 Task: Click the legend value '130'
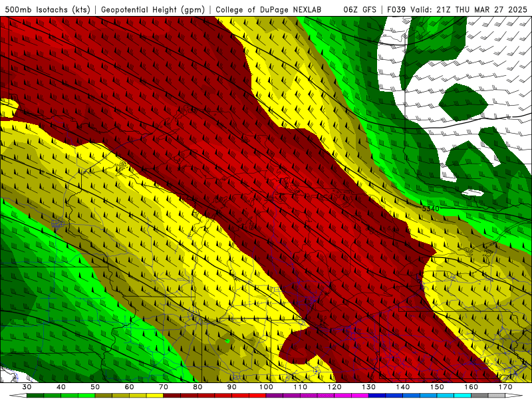(x=369, y=387)
